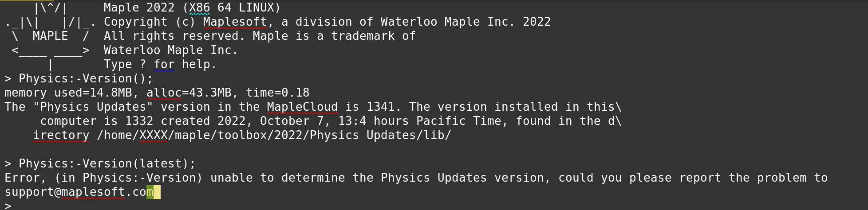The image size is (868, 210).
Task: Click the MAPLE ASCII logo text
Action: [50, 36]
